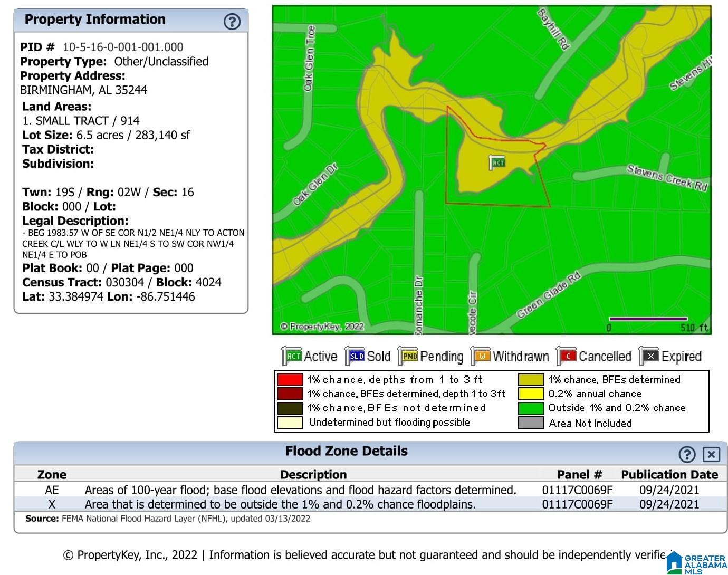Close the Flood Zone Details panel
This screenshot has width=728, height=575.
(x=711, y=454)
